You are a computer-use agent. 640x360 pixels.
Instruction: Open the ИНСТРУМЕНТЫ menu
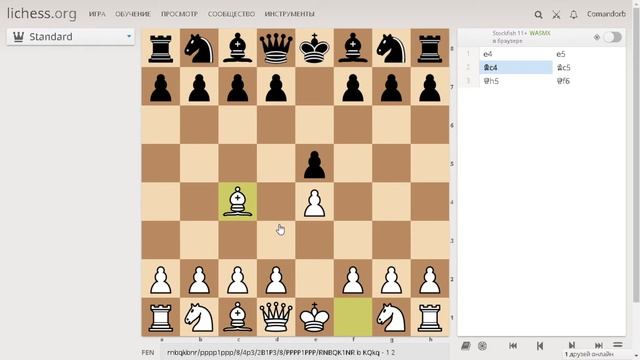point(290,14)
